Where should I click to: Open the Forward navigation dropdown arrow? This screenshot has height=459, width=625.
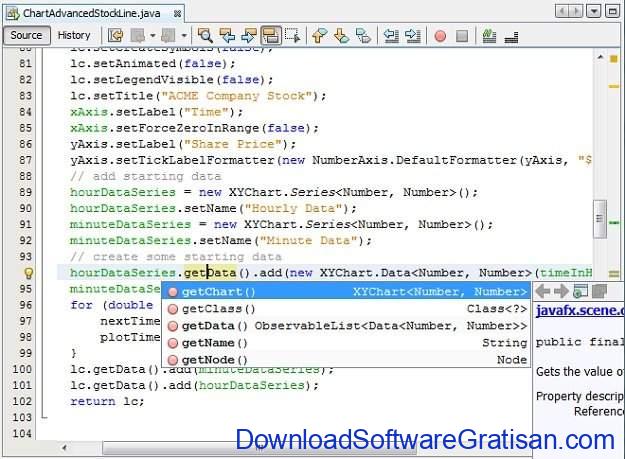[x=184, y=36]
